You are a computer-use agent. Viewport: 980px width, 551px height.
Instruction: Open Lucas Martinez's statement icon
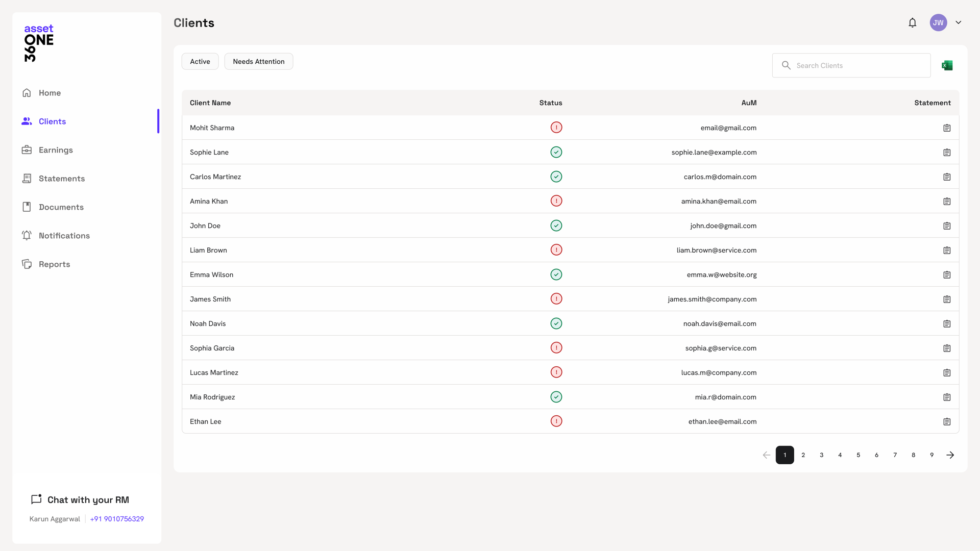pos(947,372)
